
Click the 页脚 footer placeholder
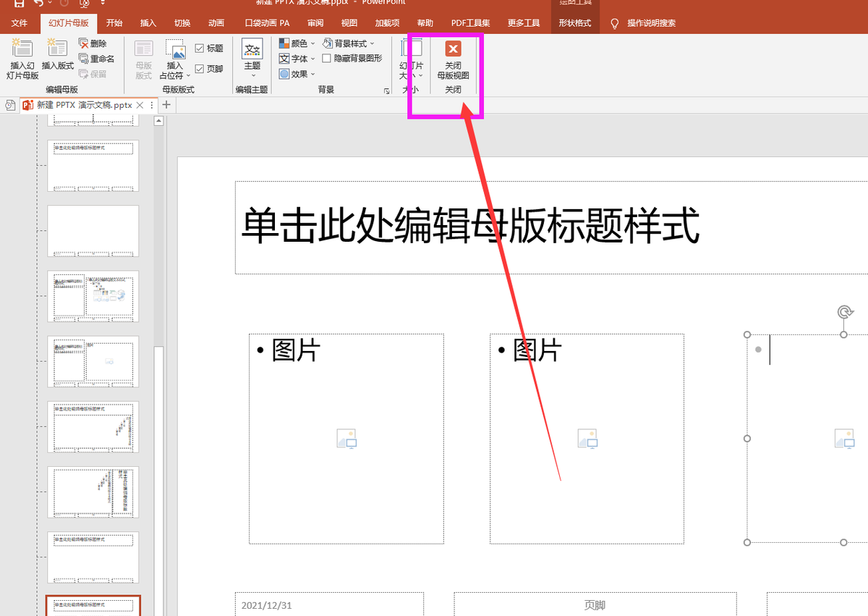coord(595,604)
